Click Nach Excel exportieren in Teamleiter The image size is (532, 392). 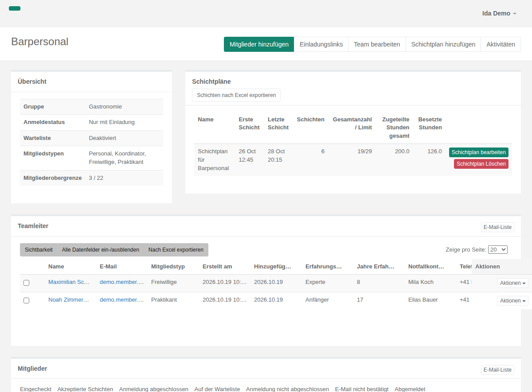[176, 250]
